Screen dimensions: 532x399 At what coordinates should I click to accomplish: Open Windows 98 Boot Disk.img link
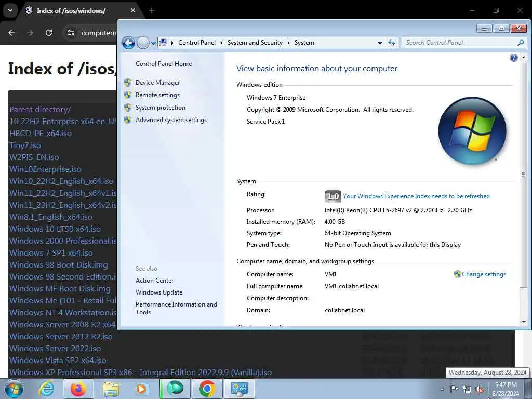(58, 264)
